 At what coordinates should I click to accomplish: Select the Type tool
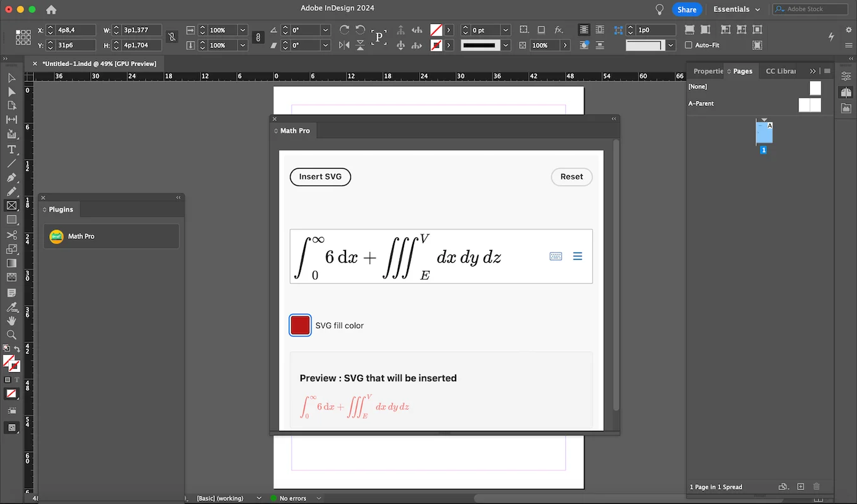[11, 149]
